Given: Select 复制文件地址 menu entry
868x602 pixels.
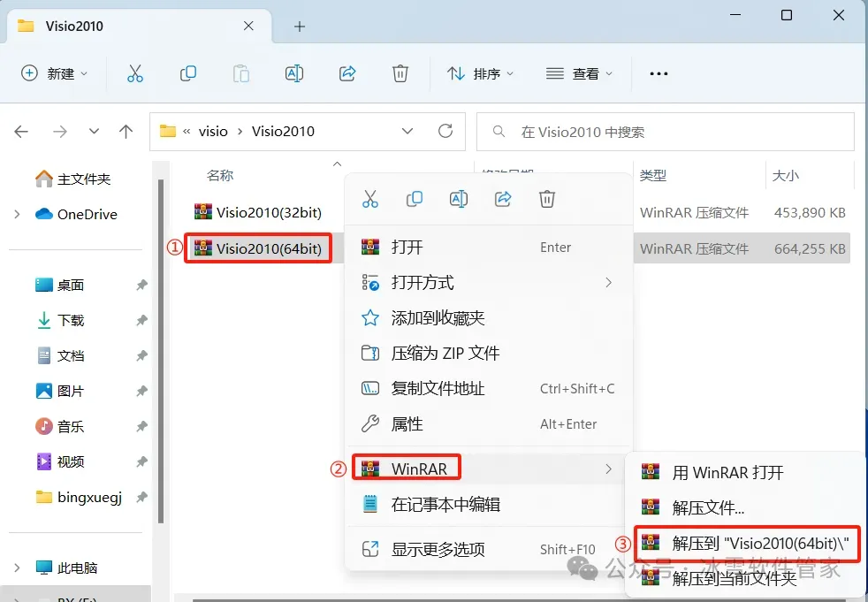Looking at the screenshot, I should coord(489,388).
